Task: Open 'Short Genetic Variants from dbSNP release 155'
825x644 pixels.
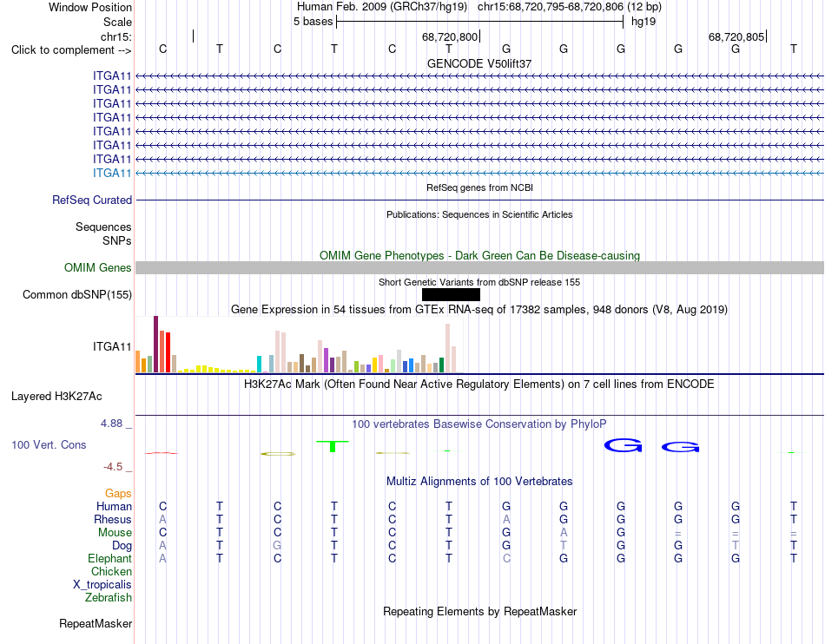Action: (479, 282)
